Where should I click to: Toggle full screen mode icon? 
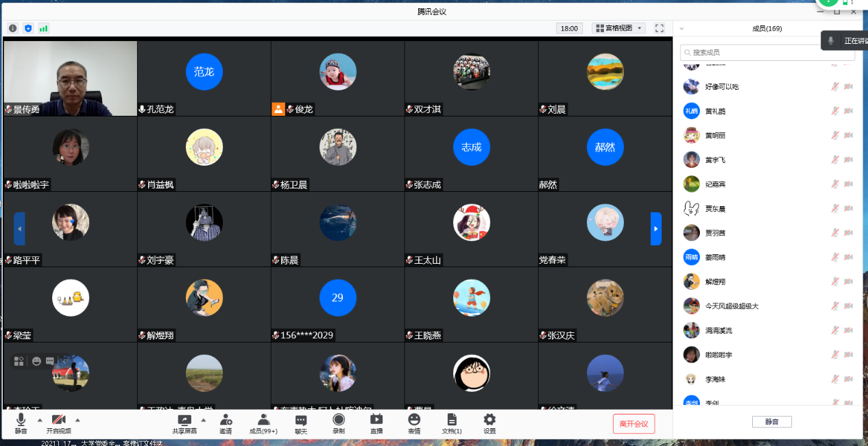660,28
